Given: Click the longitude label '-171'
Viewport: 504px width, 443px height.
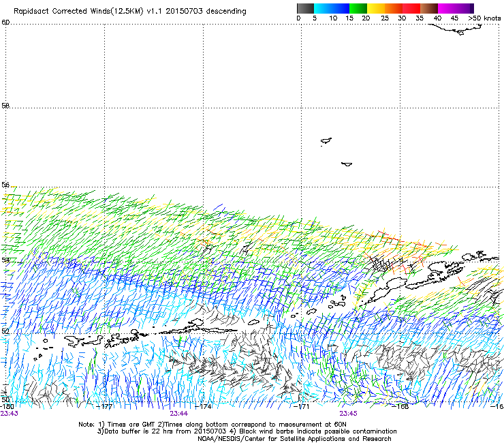Looking at the screenshot, I should [302, 406].
